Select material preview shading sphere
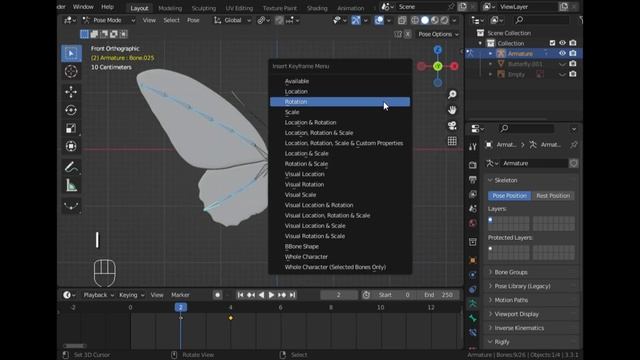The height and width of the screenshot is (360, 640). pos(435,20)
